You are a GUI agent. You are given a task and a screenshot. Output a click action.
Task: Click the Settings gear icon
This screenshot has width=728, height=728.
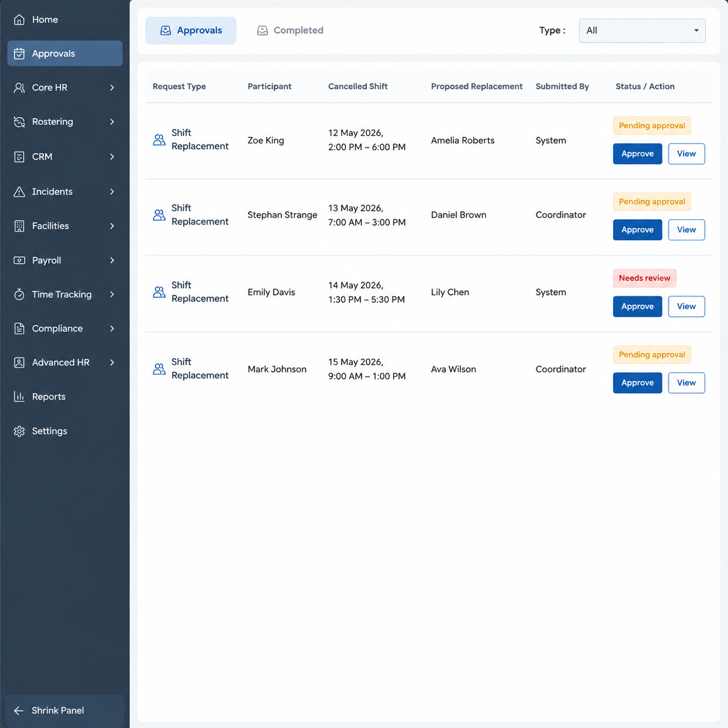coord(19,431)
